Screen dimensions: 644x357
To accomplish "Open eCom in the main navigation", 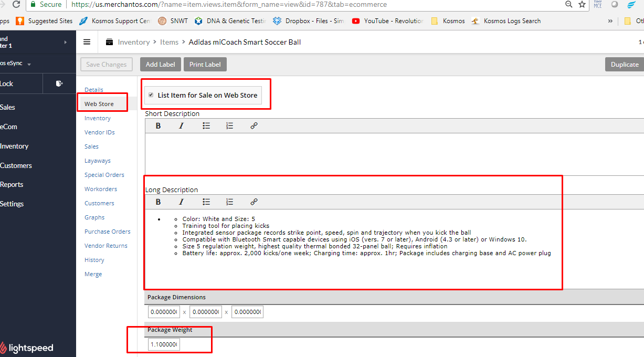I will click(8, 127).
